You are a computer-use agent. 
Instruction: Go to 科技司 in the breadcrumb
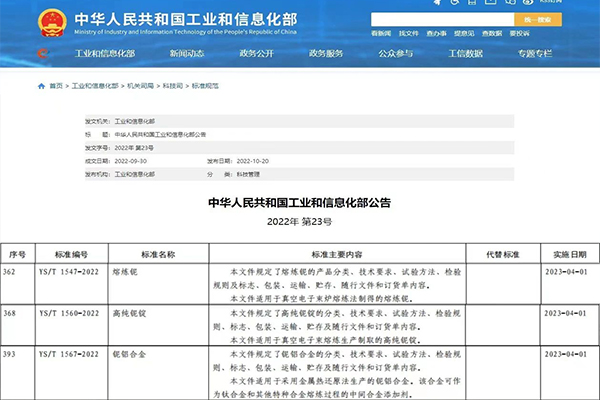pyautogui.click(x=173, y=86)
